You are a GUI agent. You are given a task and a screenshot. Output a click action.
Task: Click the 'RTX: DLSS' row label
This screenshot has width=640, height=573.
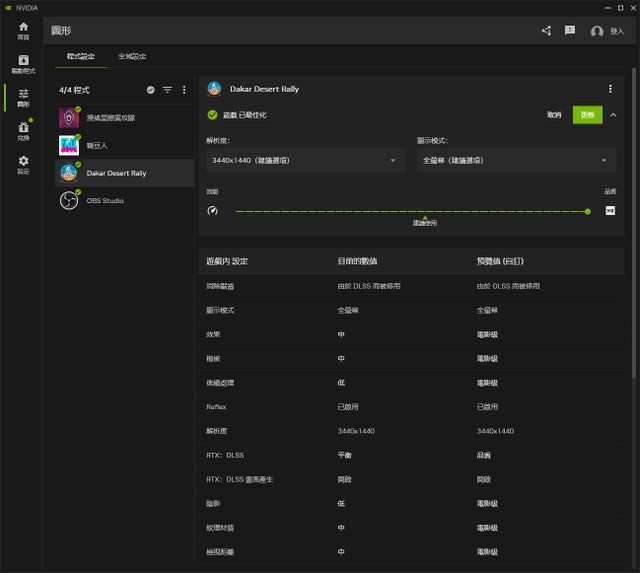(x=225, y=455)
